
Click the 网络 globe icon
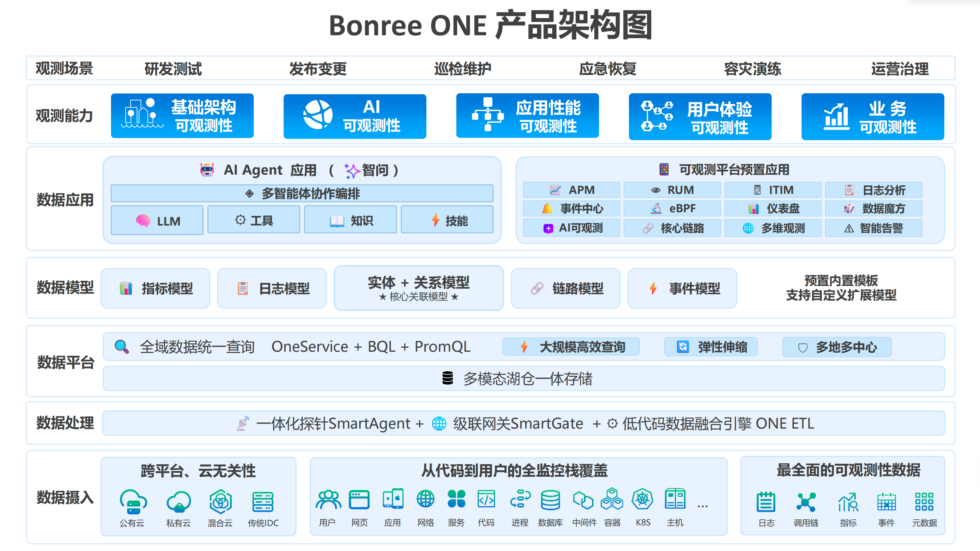(x=425, y=499)
